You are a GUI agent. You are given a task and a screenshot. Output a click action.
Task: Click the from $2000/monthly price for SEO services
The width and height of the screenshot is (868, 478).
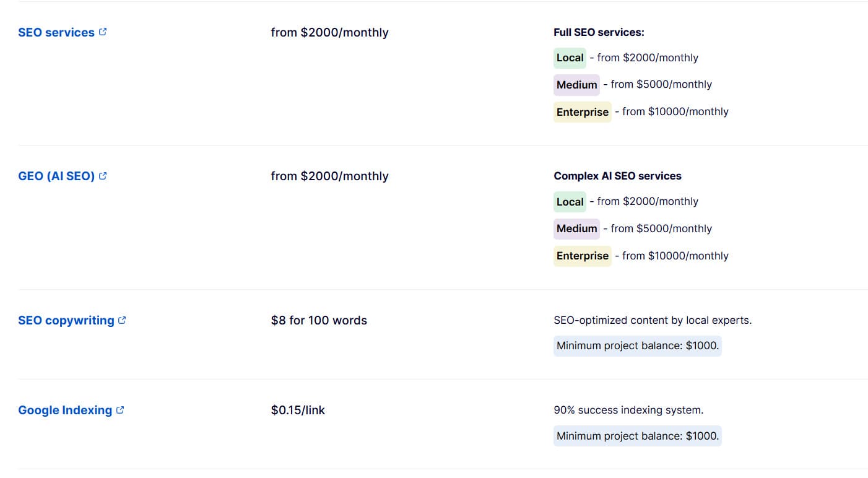[329, 32]
